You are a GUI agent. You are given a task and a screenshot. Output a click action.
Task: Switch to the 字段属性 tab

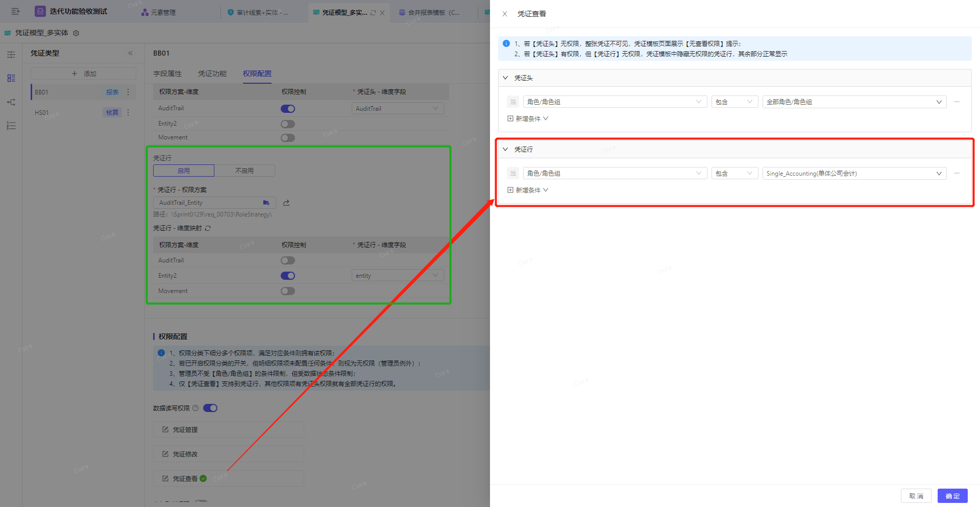167,74
